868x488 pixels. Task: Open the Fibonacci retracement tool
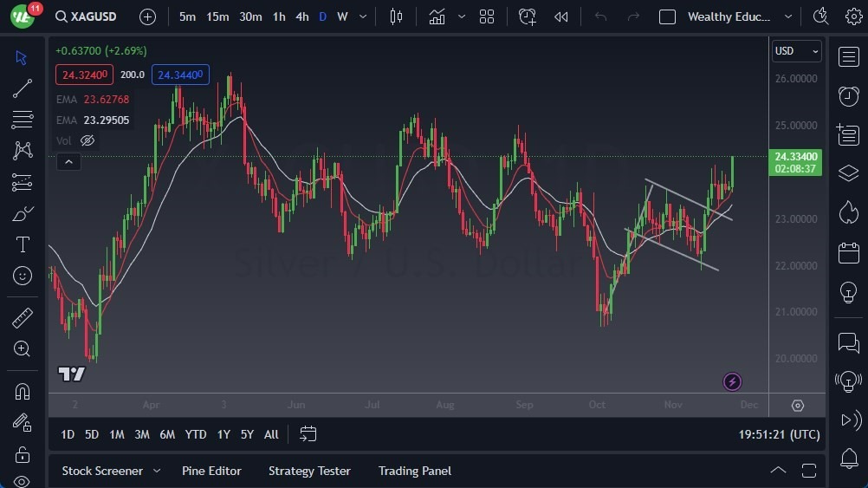point(23,120)
